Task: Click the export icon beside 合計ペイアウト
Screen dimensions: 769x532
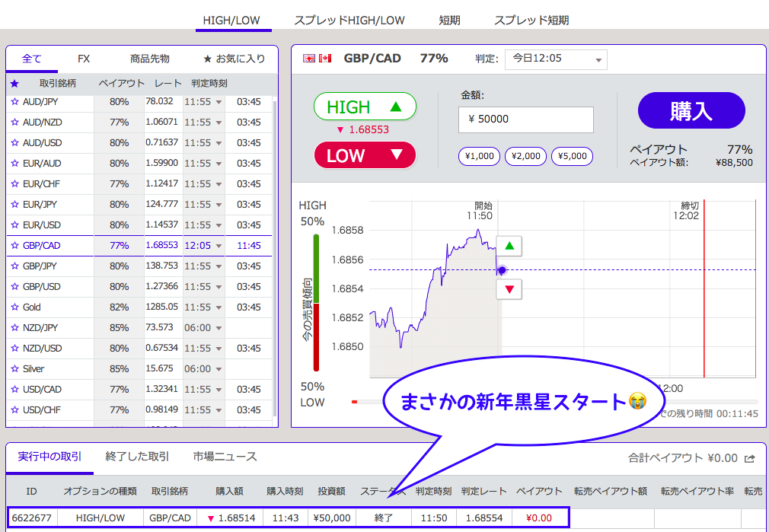Action: (x=750, y=458)
